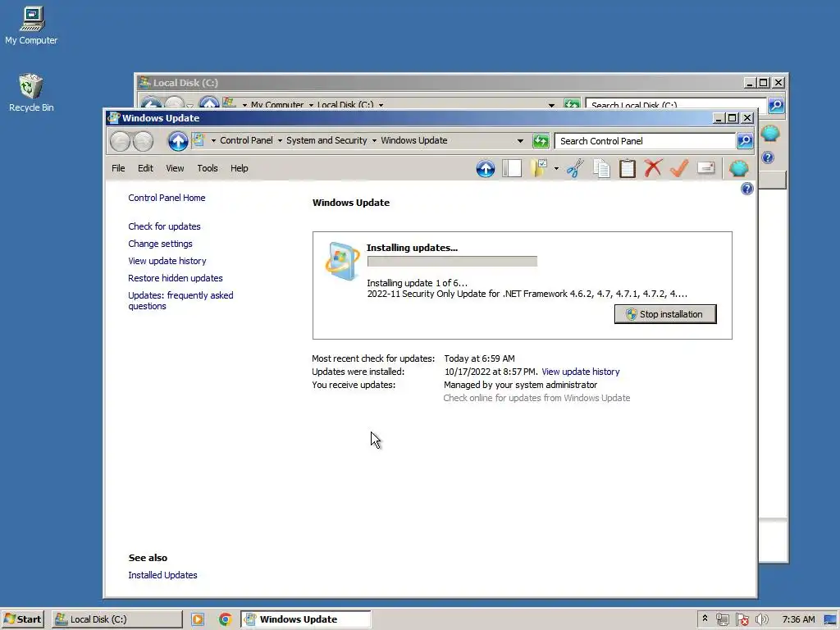Click the search magnifier in Local Disk window
This screenshot has width=840, height=630.
776,106
